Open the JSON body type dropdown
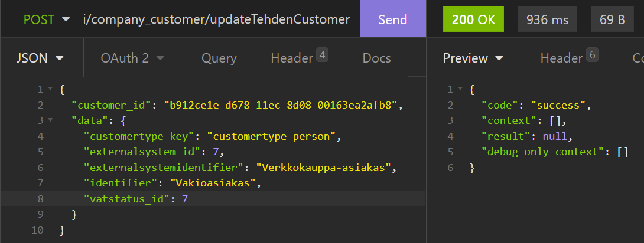Viewport: 644px width, 243px height. 40,58
